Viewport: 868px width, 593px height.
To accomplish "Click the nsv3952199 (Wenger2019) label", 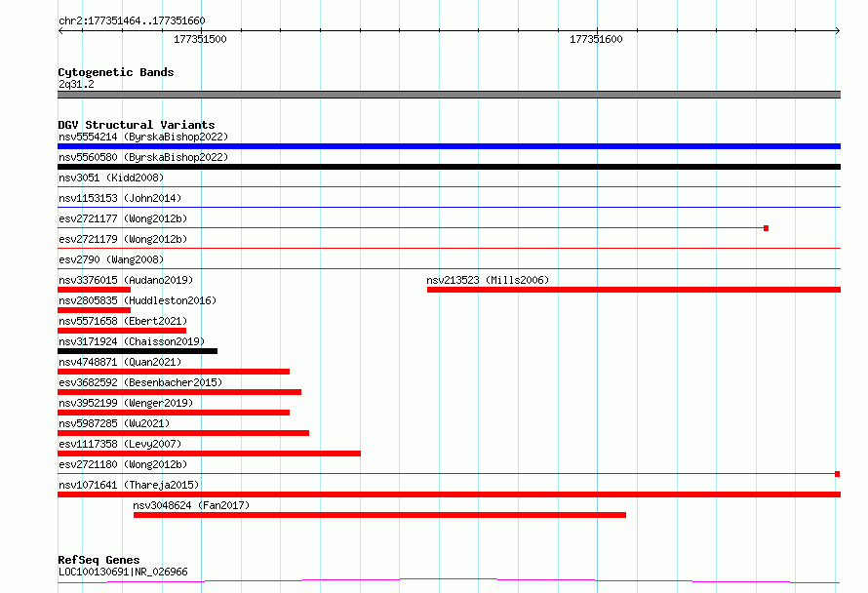I will [x=126, y=403].
